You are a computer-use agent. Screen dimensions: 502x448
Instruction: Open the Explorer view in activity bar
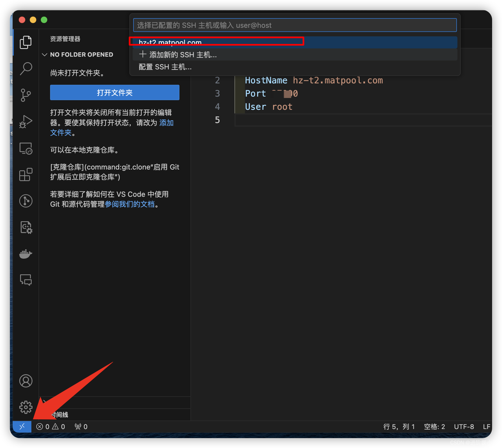pyautogui.click(x=26, y=42)
